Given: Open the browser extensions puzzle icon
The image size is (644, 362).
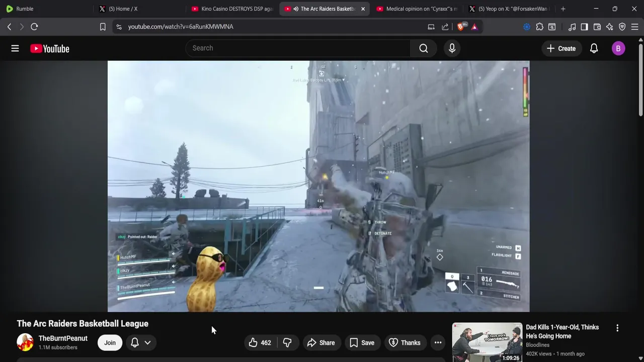Looking at the screenshot, I should tap(539, 27).
